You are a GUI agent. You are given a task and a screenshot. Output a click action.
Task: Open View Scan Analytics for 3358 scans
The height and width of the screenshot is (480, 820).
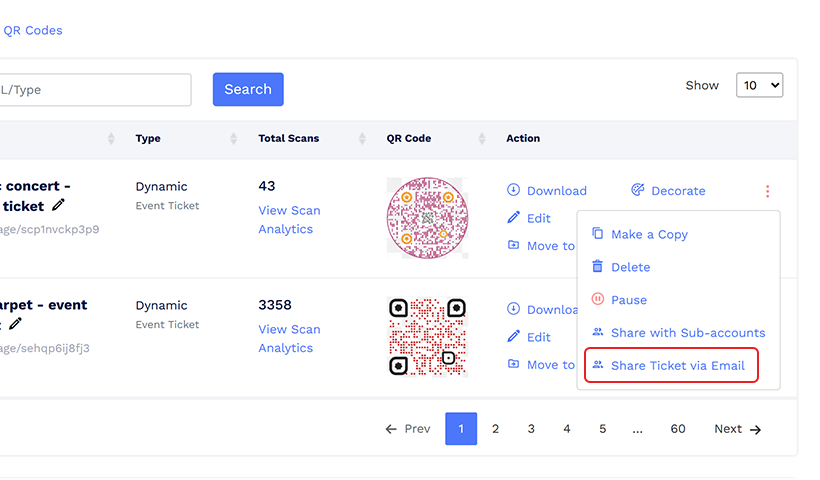pyautogui.click(x=289, y=338)
